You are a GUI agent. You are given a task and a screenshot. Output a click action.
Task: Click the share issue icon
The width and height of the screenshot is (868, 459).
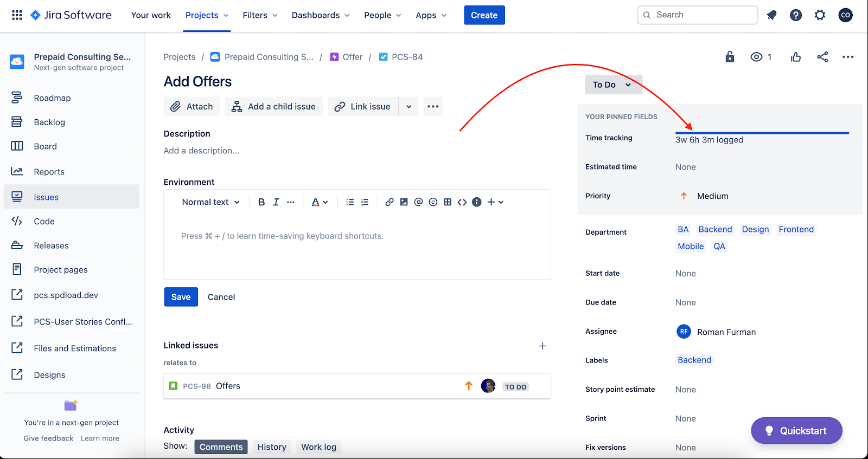(x=822, y=57)
